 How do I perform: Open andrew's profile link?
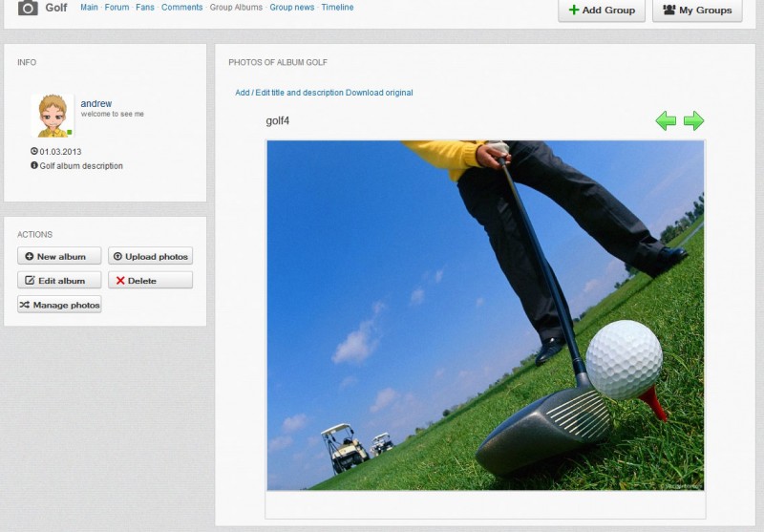(96, 103)
